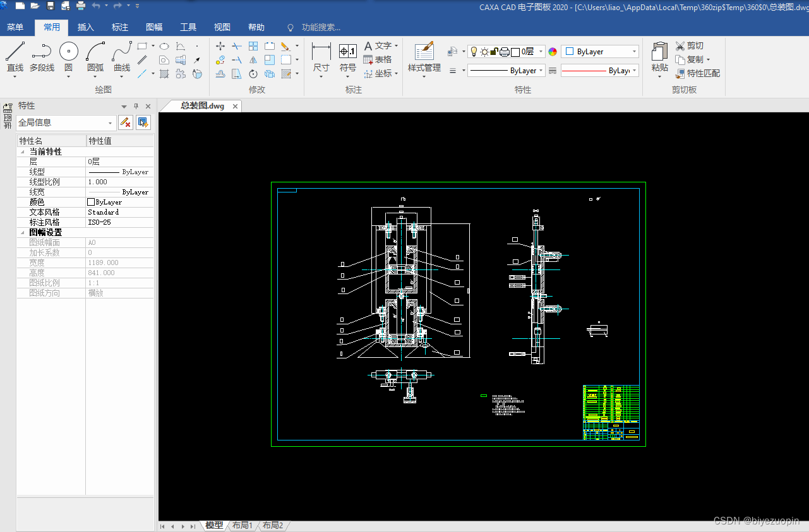Select the 直线 (Line) drawing tool
Viewport: 809px width, 532px height.
(15, 58)
